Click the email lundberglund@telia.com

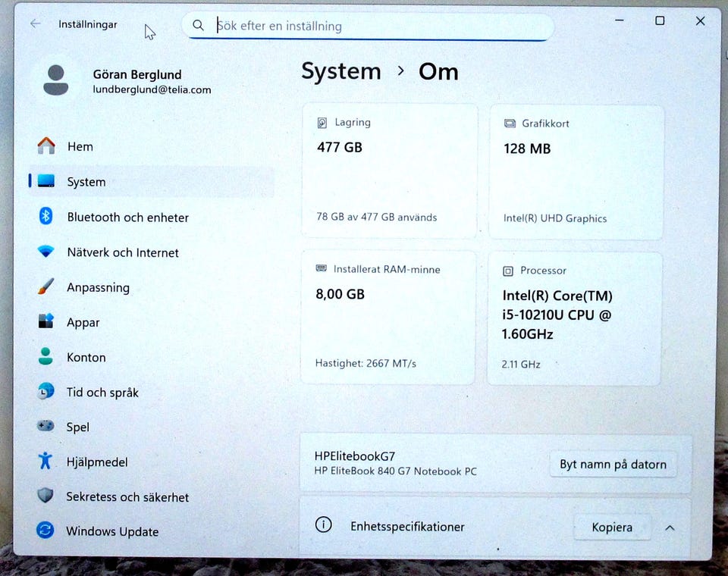tap(152, 89)
